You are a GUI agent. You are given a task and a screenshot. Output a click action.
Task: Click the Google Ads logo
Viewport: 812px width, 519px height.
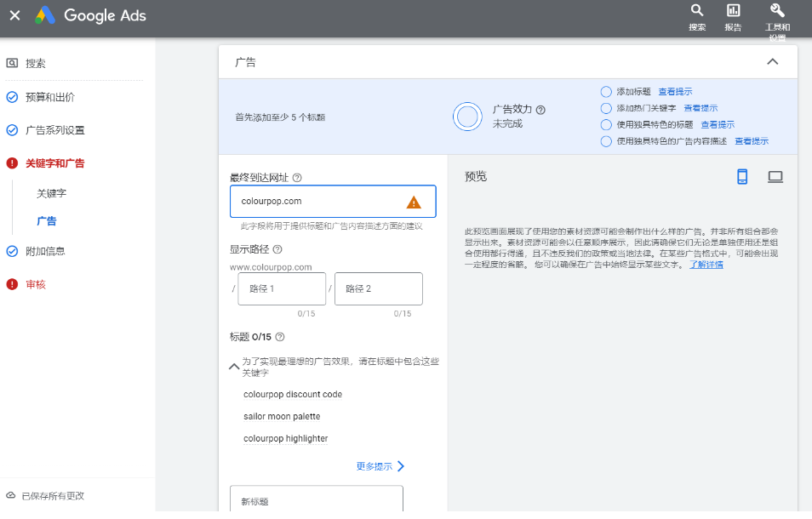tap(45, 15)
